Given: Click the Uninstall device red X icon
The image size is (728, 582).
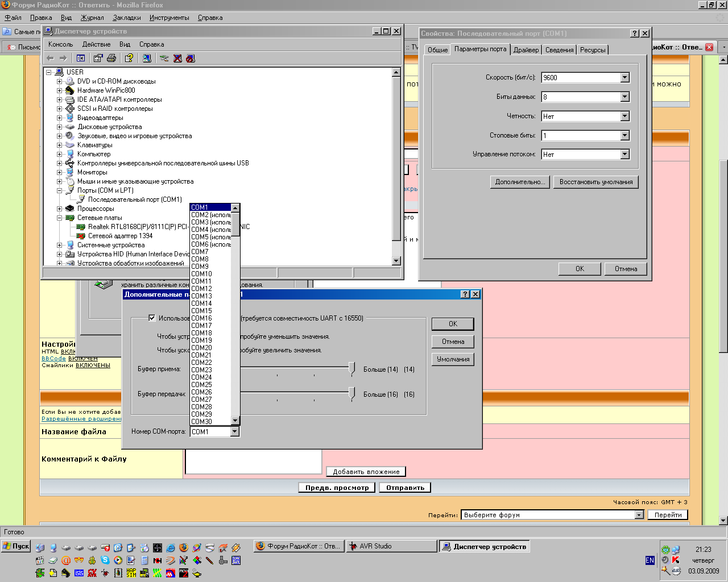Looking at the screenshot, I should [177, 58].
